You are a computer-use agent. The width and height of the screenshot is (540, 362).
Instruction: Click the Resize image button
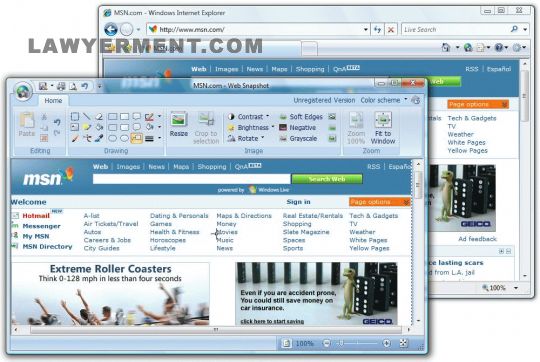(179, 124)
